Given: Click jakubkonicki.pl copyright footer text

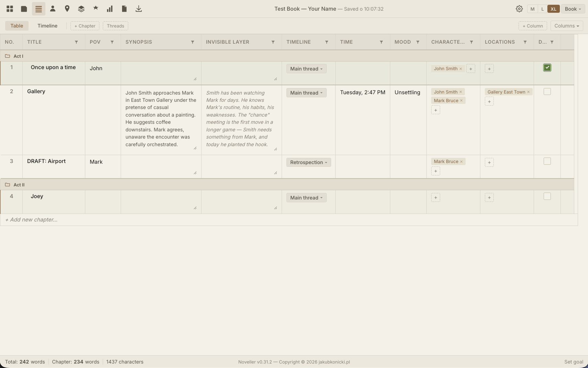Looking at the screenshot, I should [334, 362].
